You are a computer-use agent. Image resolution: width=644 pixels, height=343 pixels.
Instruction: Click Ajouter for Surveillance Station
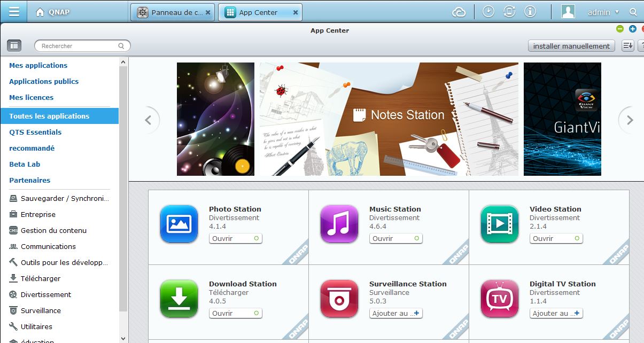tap(396, 314)
